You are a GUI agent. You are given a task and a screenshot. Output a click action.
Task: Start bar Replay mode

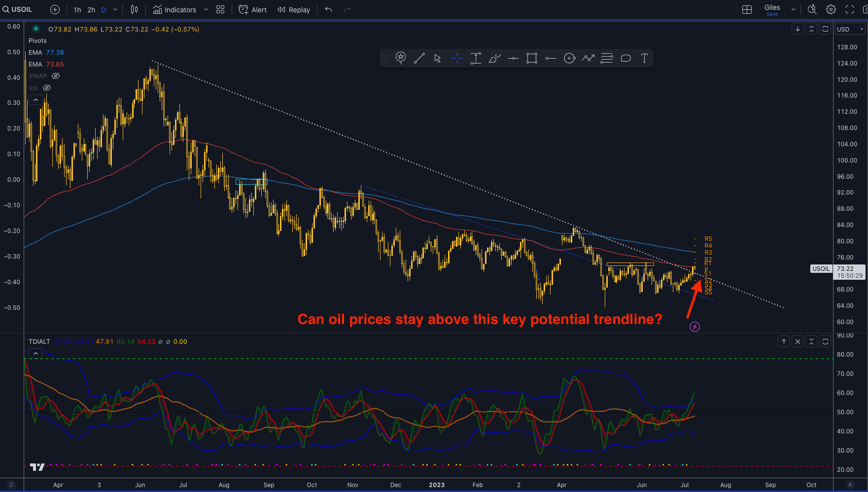pos(294,10)
